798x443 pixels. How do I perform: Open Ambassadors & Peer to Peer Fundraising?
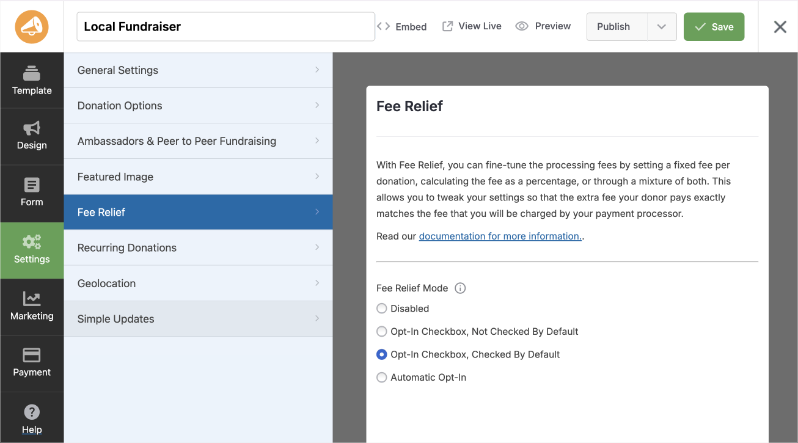point(198,141)
